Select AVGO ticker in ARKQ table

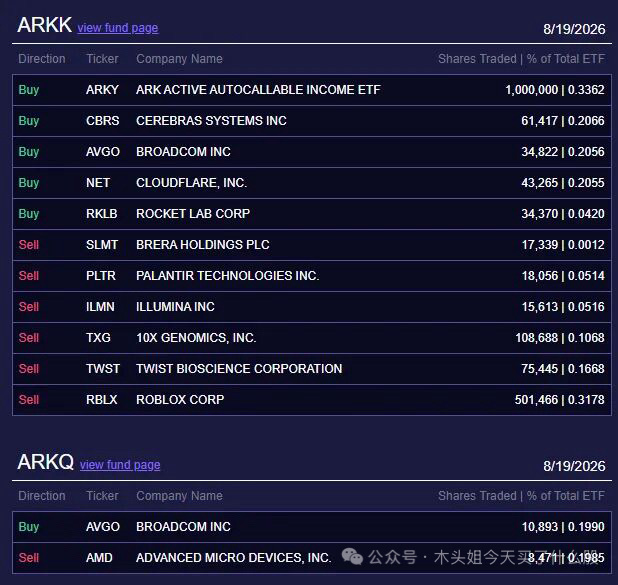(103, 527)
